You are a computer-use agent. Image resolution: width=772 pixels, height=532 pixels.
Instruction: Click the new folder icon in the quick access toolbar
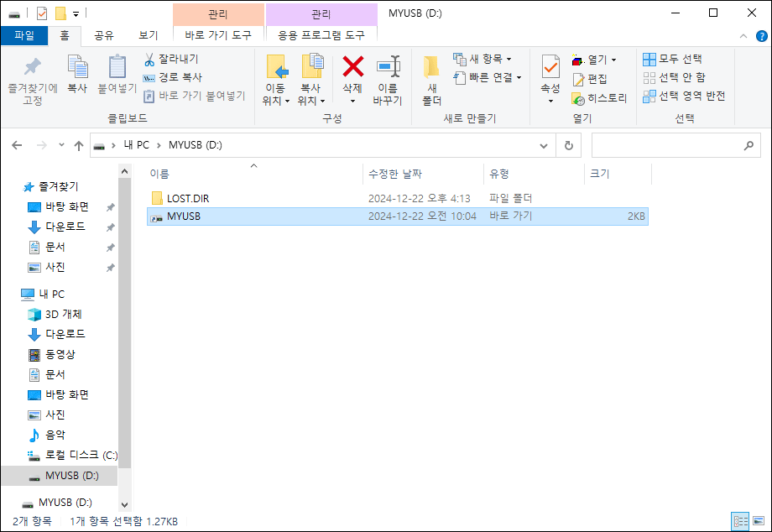[60, 13]
